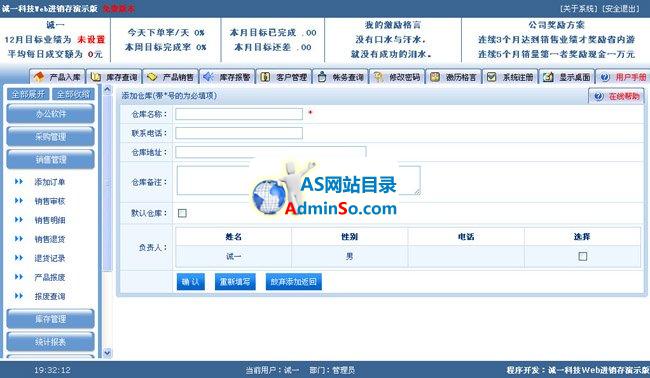The width and height of the screenshot is (650, 378).
Task: Click the 电话 column header
Action: (466, 237)
